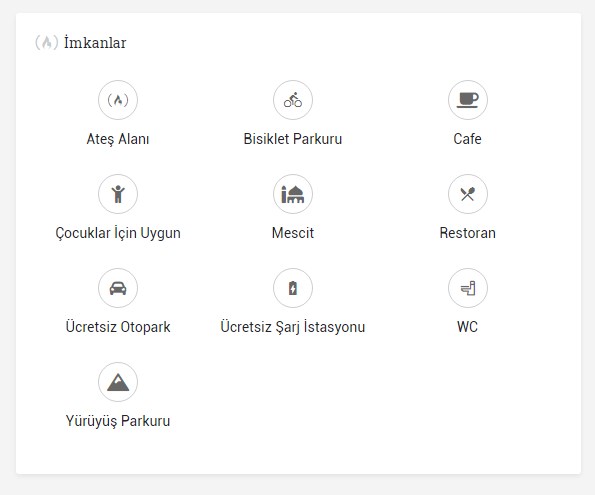Select the Restoran text label
595x495 pixels.
pos(468,233)
